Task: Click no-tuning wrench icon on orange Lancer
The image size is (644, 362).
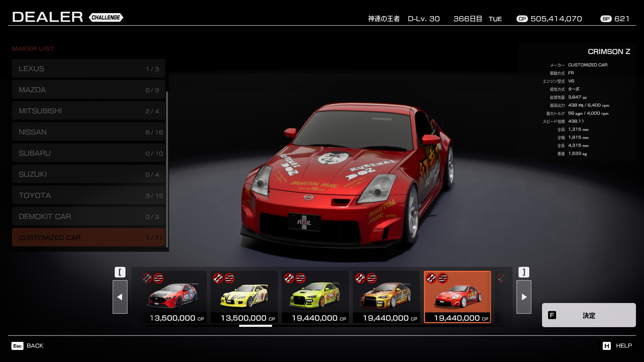Action: tap(360, 278)
